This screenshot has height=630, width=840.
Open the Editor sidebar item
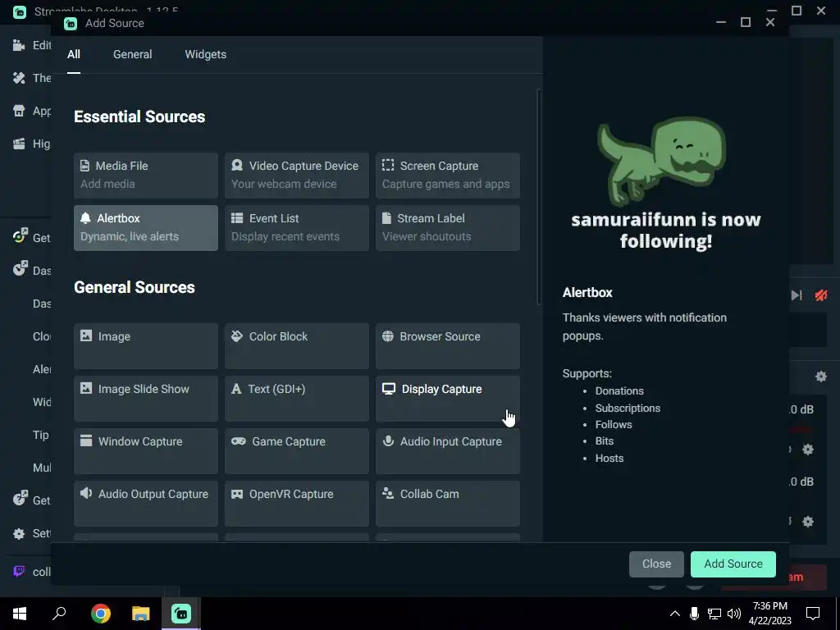click(31, 45)
